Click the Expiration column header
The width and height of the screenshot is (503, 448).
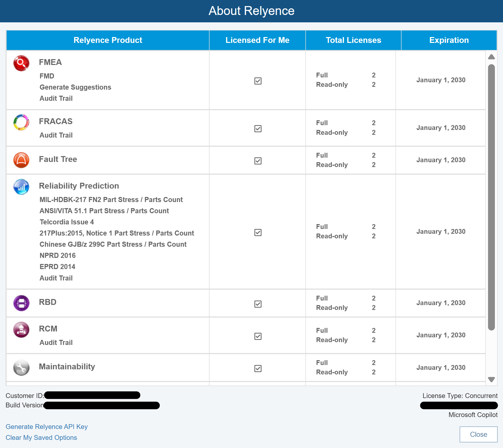[449, 40]
